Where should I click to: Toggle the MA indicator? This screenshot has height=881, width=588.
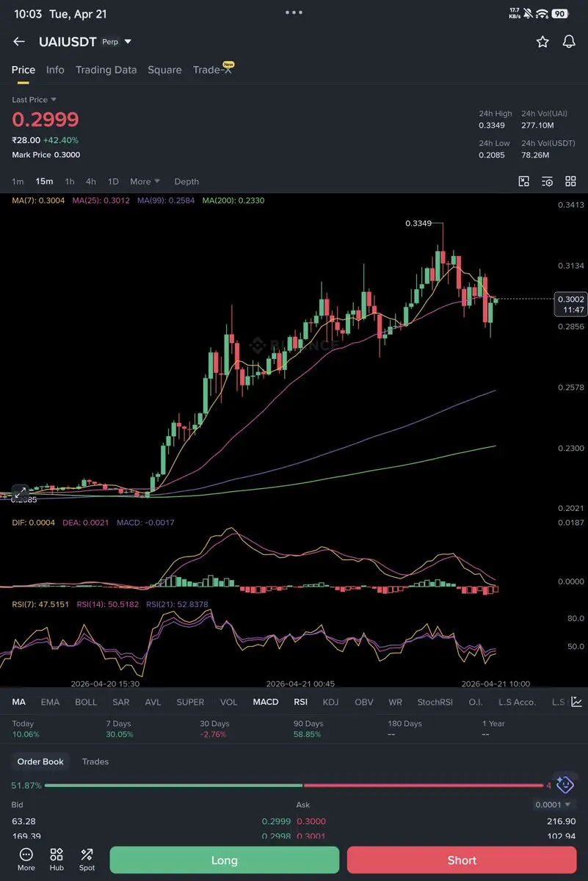click(x=18, y=702)
